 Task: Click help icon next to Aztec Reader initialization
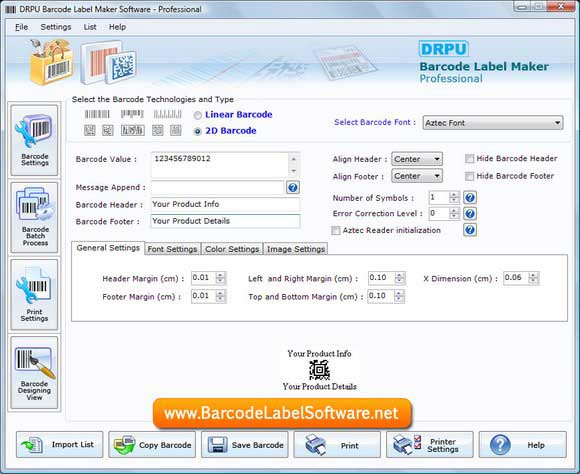[470, 230]
